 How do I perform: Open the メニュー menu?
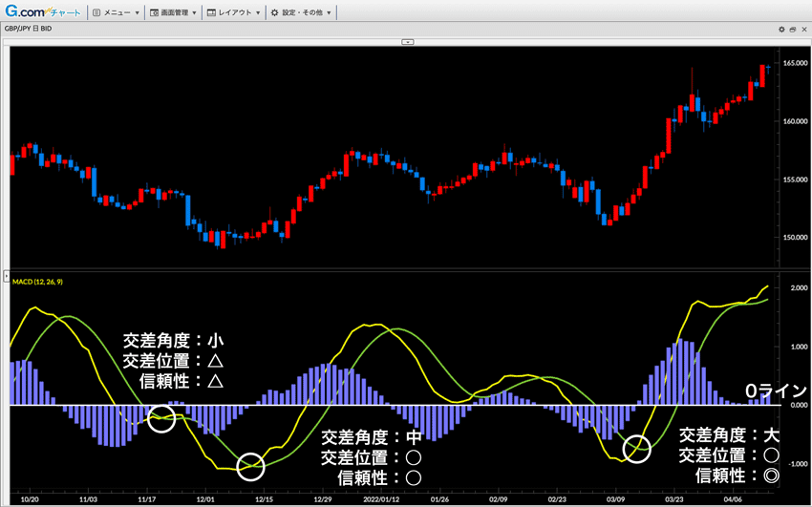click(x=118, y=13)
